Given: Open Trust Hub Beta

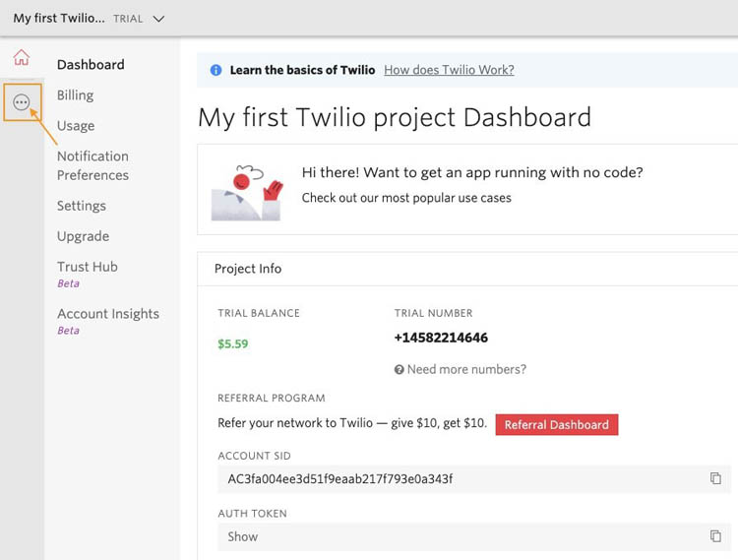Looking at the screenshot, I should [88, 274].
